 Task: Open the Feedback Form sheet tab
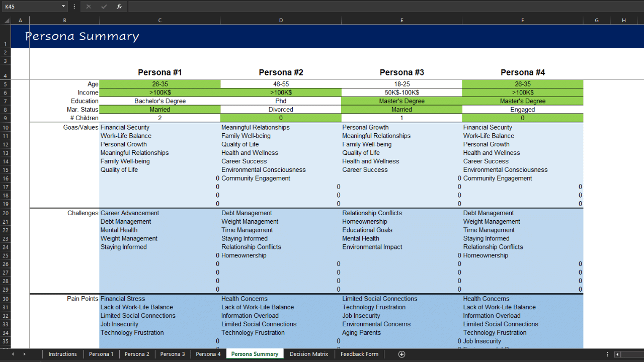[359, 354]
